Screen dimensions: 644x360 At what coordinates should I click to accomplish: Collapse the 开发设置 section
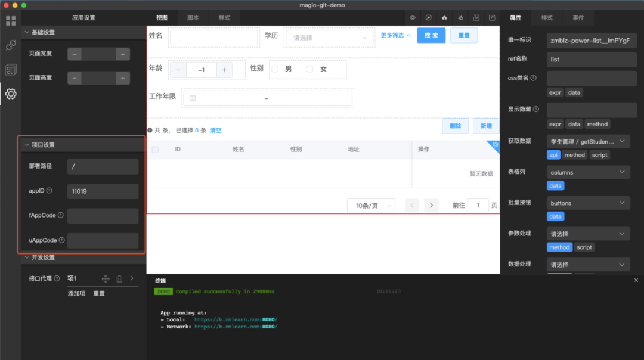click(x=27, y=257)
